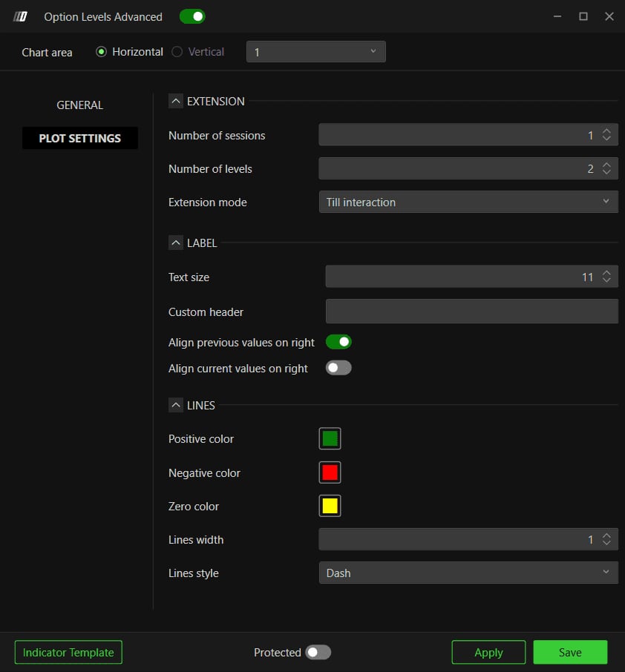Close the settings window

(x=609, y=16)
